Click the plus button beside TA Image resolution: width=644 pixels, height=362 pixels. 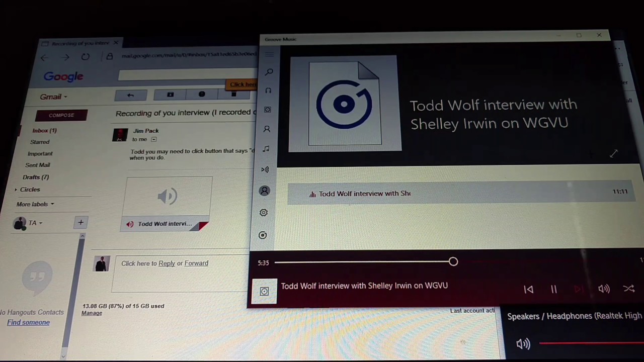pos(80,222)
